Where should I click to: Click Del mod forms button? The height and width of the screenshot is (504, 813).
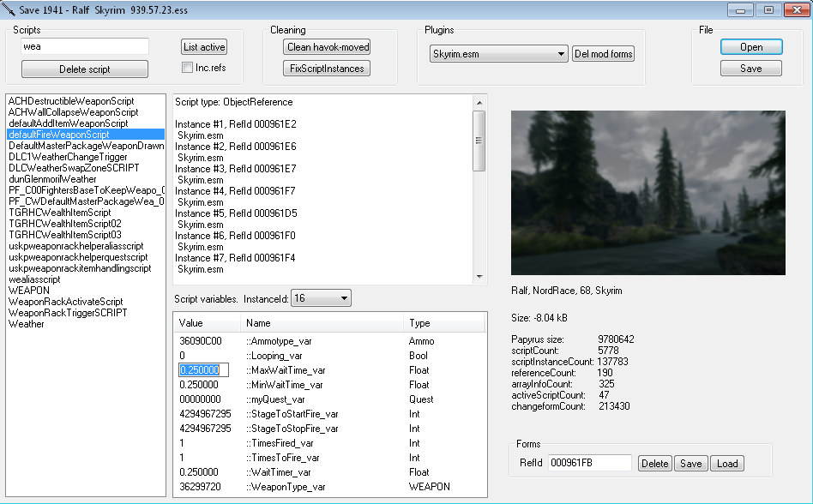click(603, 54)
